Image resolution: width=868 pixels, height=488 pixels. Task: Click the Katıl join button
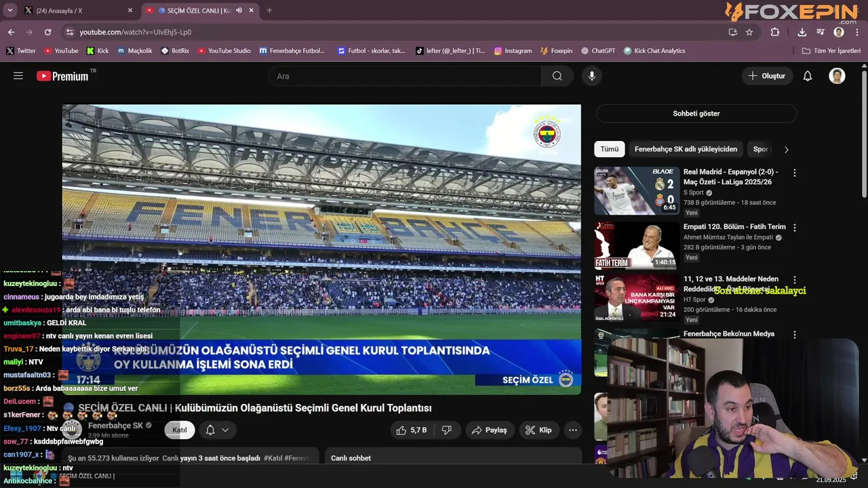(x=180, y=430)
